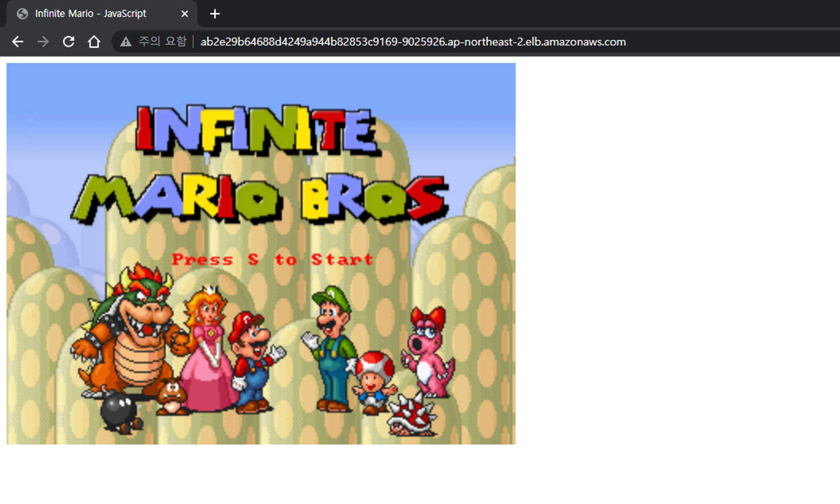Select the Infinite Mario - JavaScript tab
840x504 pixels.
[x=90, y=14]
